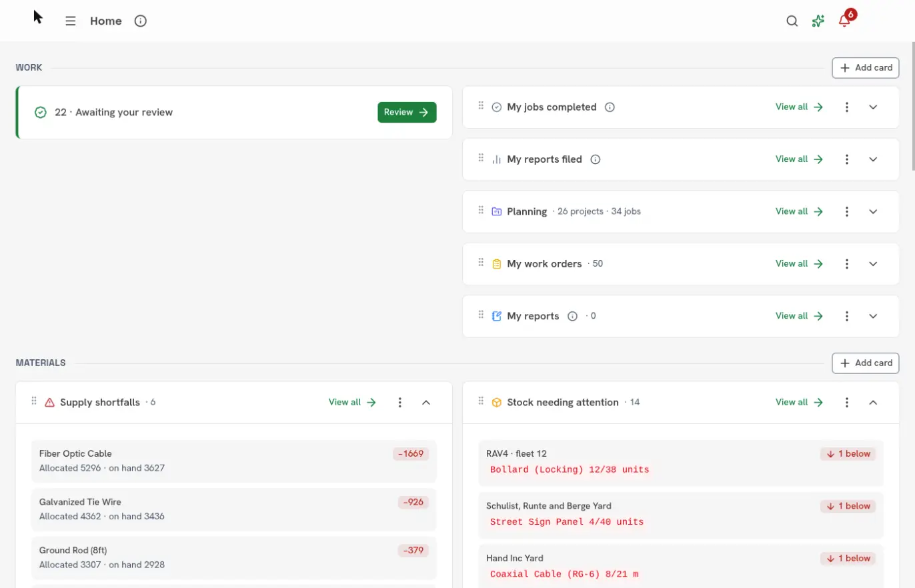Image resolution: width=915 pixels, height=588 pixels.
Task: Click info icon beside My reports filed
Action: (596, 159)
